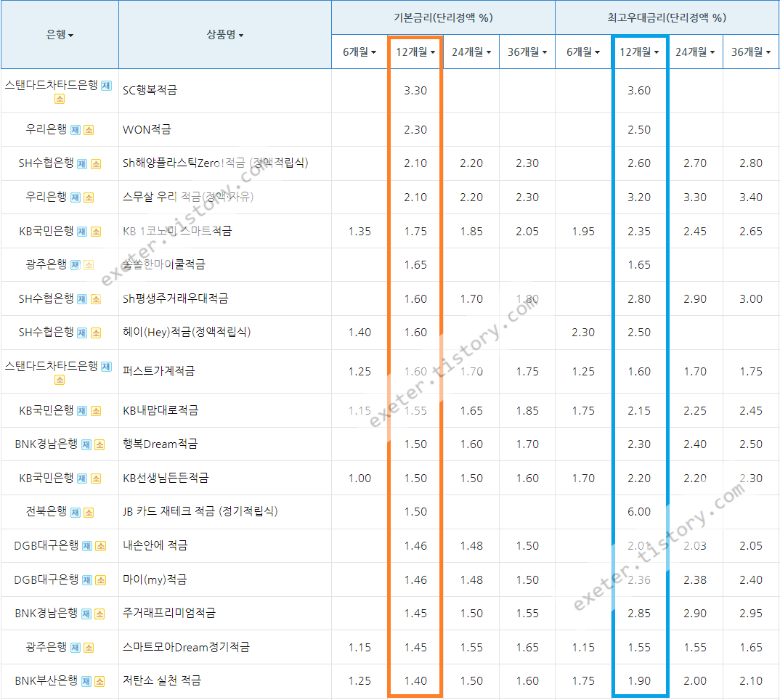Click the 재 badge beside 전북은행

pos(76,513)
